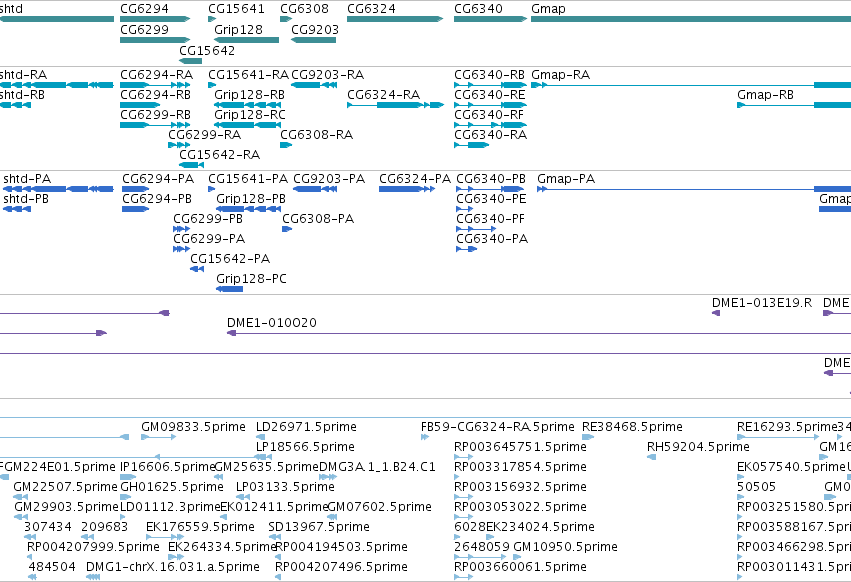This screenshot has width=851, height=582.
Task: Select the CG15642-PA protein label
Action: (x=230, y=258)
